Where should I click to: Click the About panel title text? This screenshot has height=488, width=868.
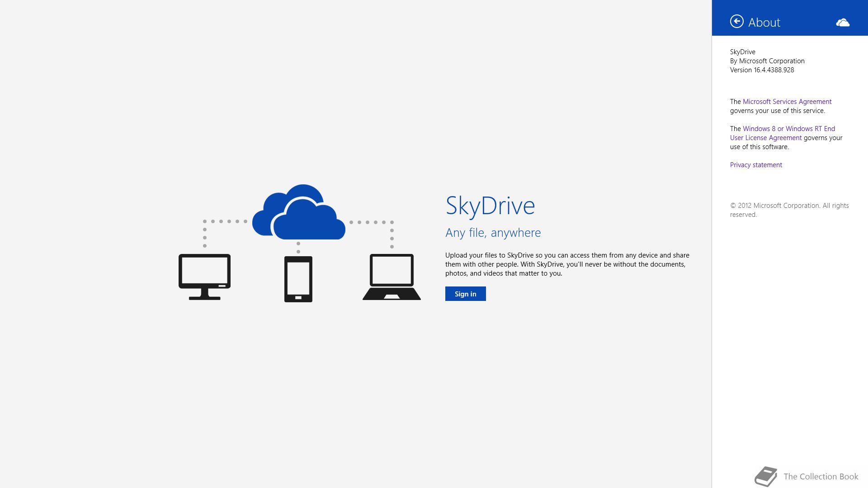[x=764, y=22]
